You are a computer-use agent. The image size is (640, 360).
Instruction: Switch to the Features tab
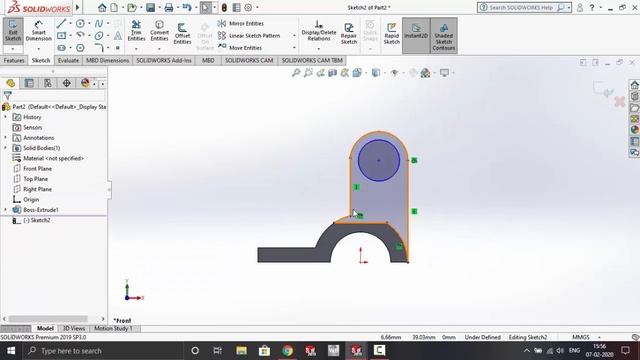coord(14,60)
